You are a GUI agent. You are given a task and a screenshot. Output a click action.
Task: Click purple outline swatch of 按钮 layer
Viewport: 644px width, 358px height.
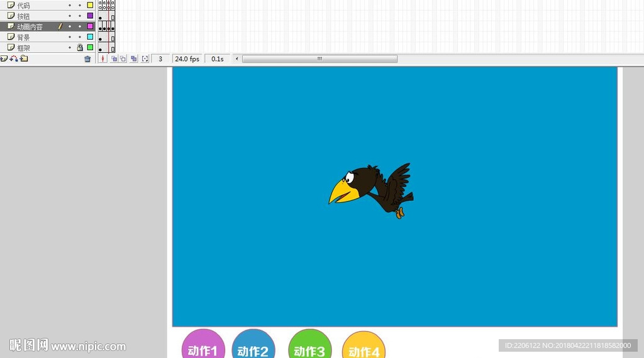point(90,16)
